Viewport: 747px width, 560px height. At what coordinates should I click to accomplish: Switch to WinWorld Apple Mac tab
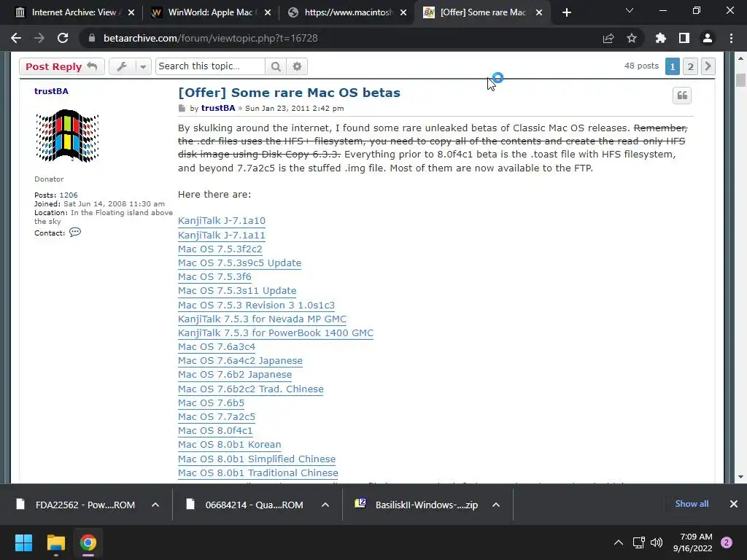point(209,12)
